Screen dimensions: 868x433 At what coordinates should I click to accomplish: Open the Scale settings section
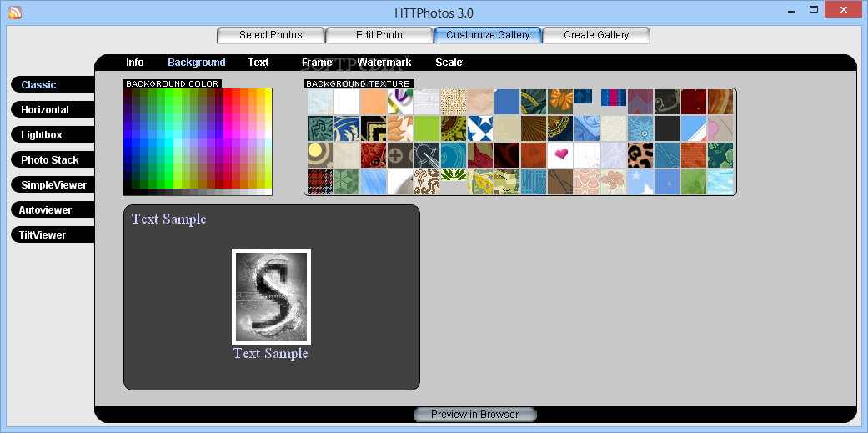(449, 63)
